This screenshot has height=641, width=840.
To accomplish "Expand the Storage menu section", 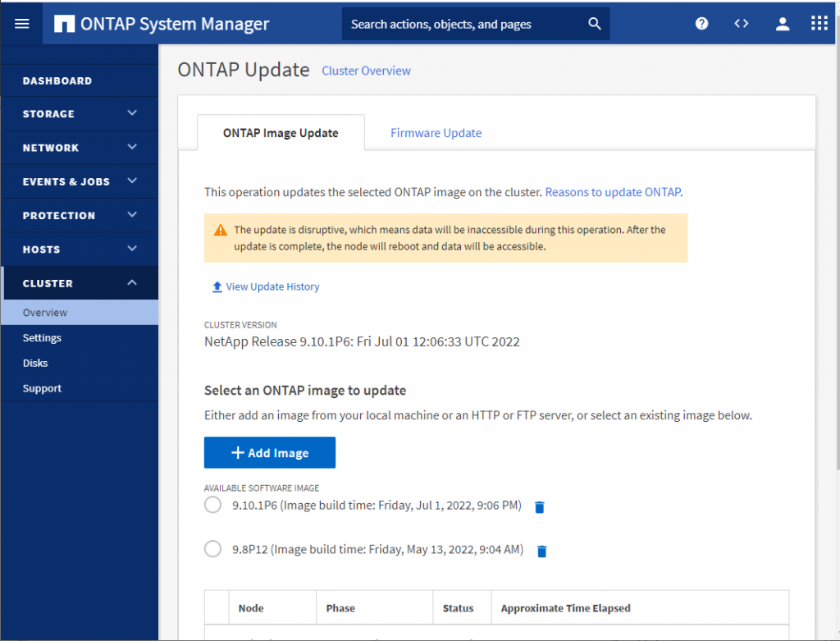I will click(x=80, y=113).
